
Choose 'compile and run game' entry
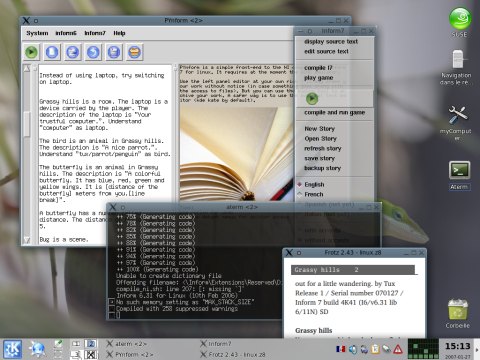[x=334, y=113]
